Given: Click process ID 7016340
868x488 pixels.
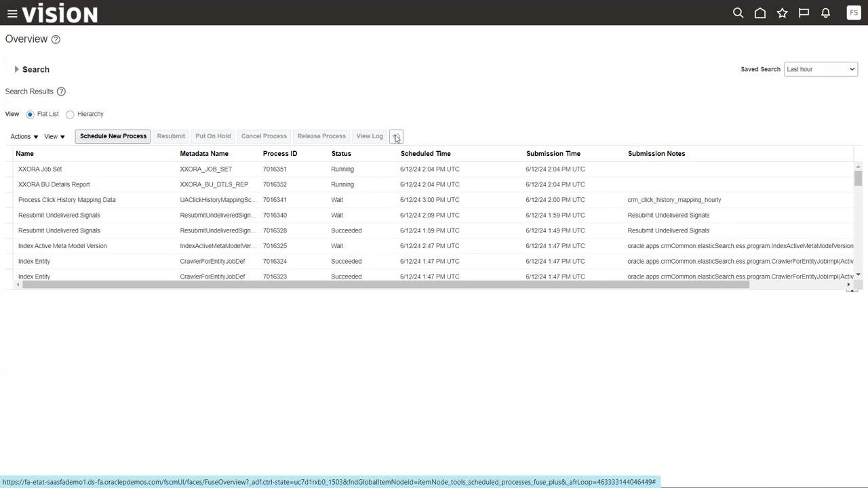Looking at the screenshot, I should point(275,216).
